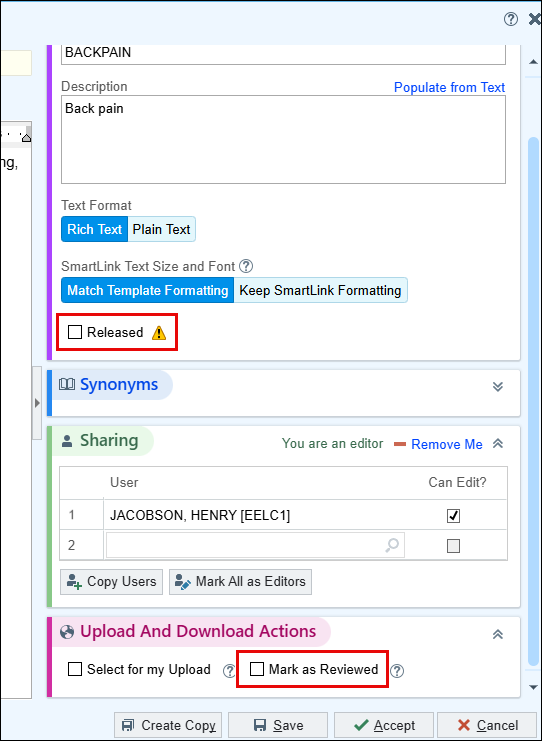Viewport: 542px width, 741px height.
Task: Click the Sharing person icon
Action: (x=67, y=441)
